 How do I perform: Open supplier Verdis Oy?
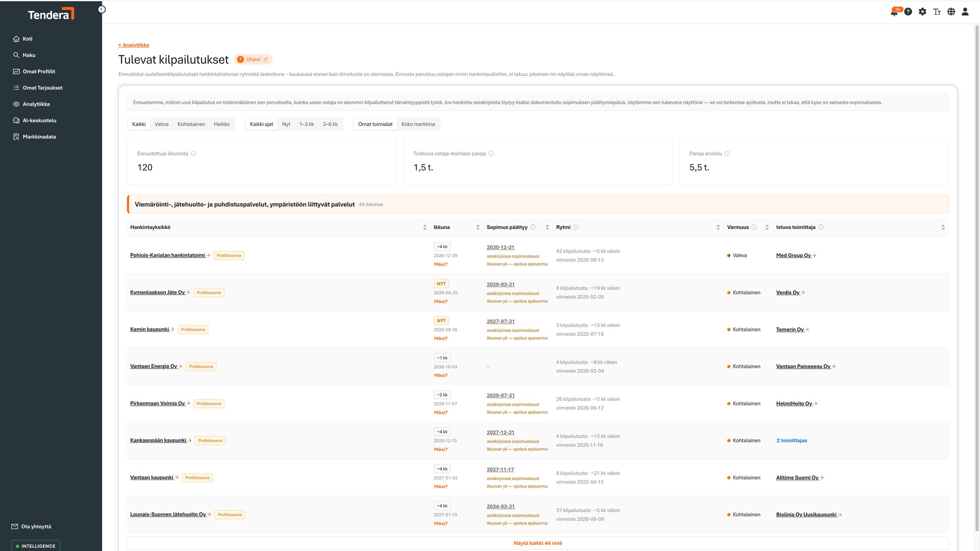point(791,293)
